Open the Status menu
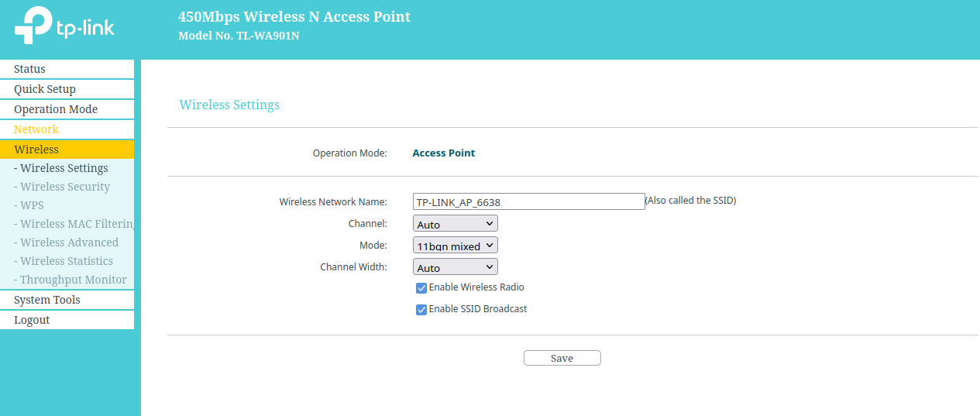The height and width of the screenshot is (416, 980). click(67, 69)
